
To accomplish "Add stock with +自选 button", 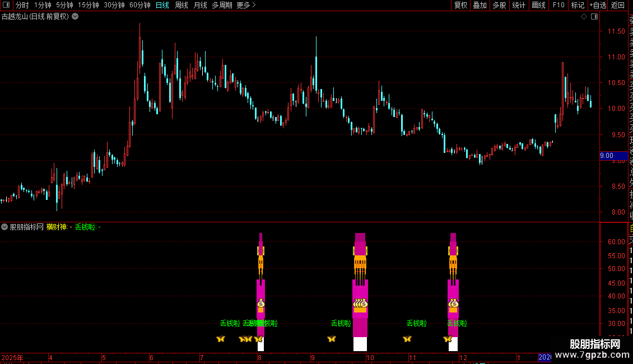I will tap(598, 5).
